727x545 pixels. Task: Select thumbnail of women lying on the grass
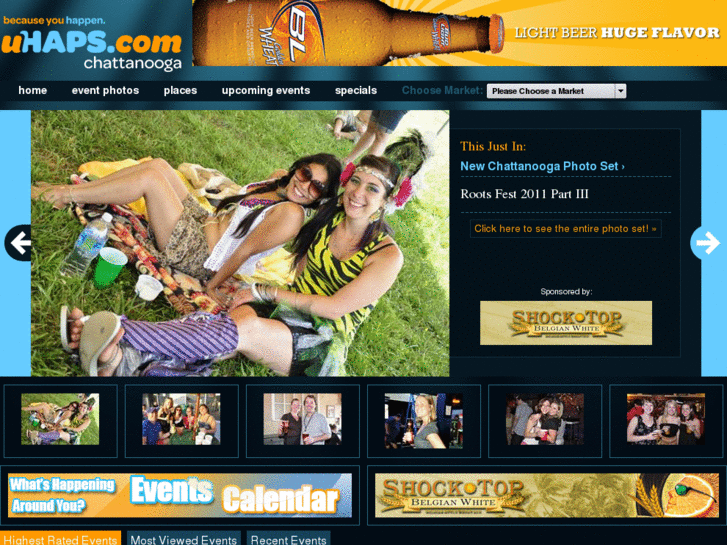tap(60, 419)
